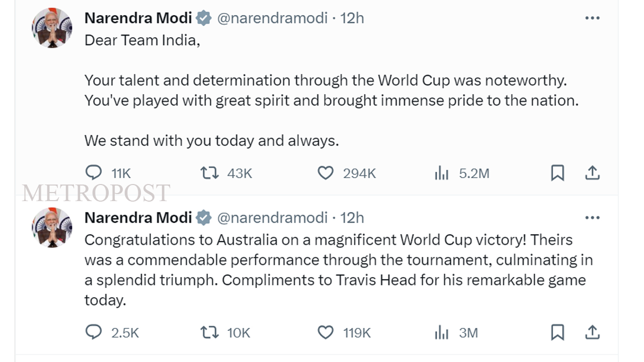Viewport: 644px width, 362px height.
Task: Reply to the Congratulations Australia tweet
Action: click(x=94, y=332)
